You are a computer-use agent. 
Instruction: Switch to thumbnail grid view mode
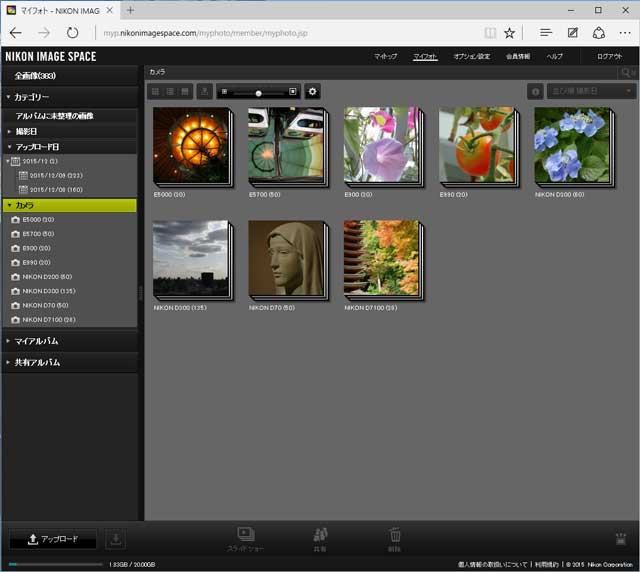[155, 92]
